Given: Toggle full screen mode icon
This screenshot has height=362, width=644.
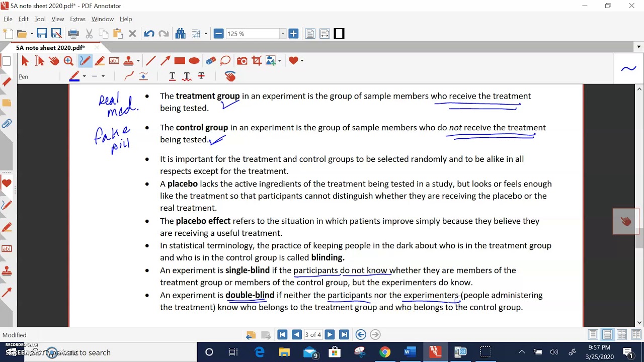Looking at the screenshot, I should [339, 34].
